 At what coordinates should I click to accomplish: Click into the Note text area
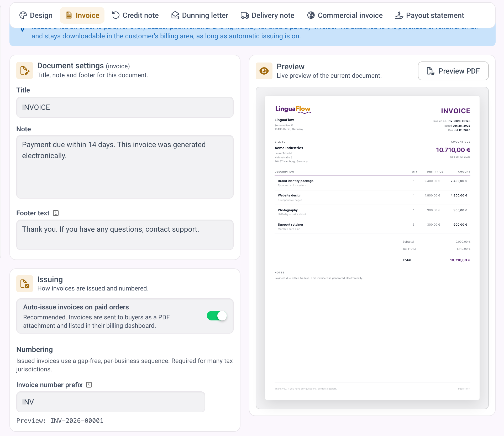click(125, 167)
